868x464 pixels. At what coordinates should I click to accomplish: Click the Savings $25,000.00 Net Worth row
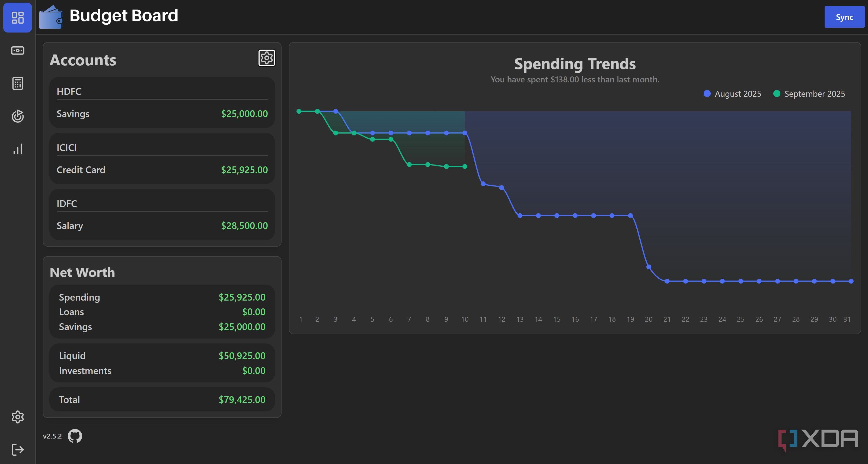(x=162, y=327)
